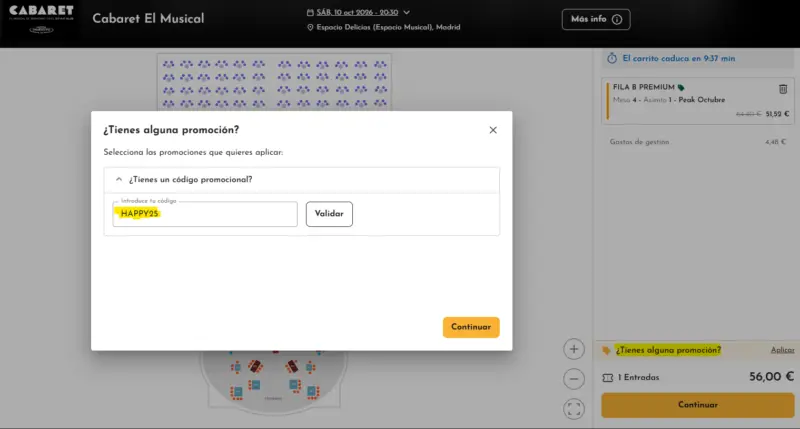The height and width of the screenshot is (429, 800).
Task: Click the 'Cabaret El Musical' title
Action: [x=148, y=19]
